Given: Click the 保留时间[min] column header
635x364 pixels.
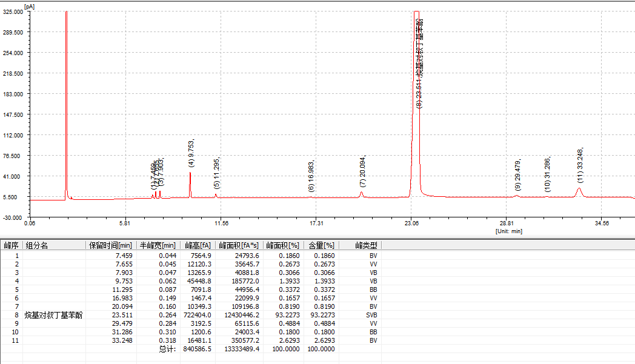Looking at the screenshot, I should coord(110,245).
